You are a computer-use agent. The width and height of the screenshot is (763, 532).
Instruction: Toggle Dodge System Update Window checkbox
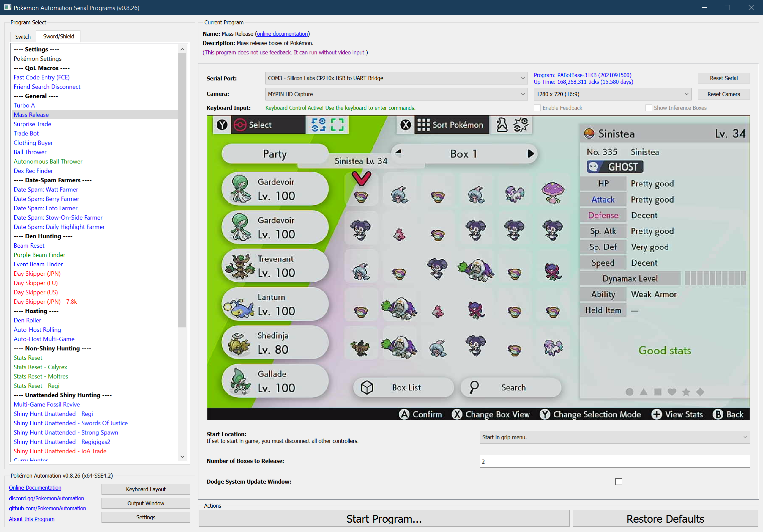tap(618, 482)
